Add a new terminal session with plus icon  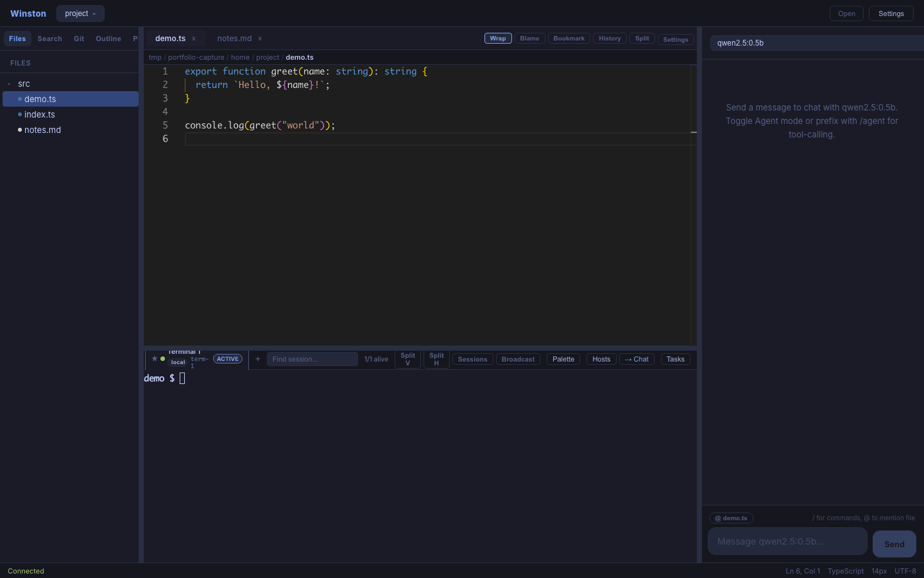pyautogui.click(x=258, y=359)
